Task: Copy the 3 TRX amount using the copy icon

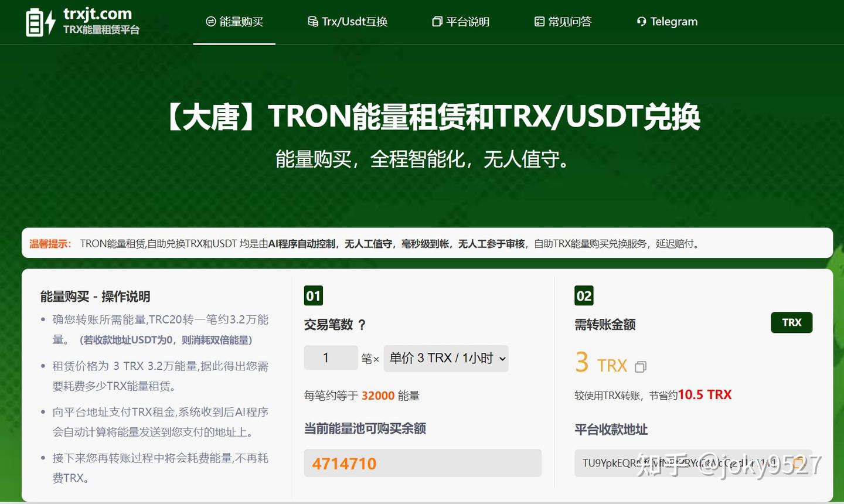Action: pos(641,366)
